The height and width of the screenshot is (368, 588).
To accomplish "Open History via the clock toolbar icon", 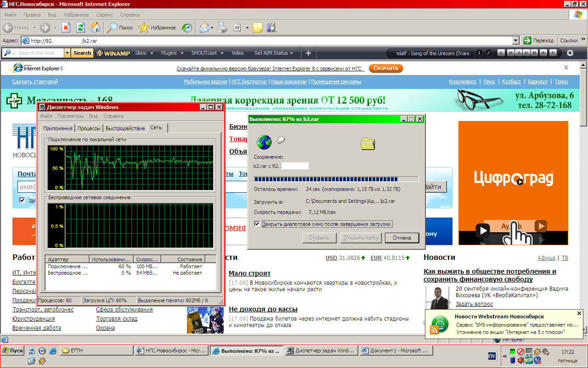I will (187, 28).
